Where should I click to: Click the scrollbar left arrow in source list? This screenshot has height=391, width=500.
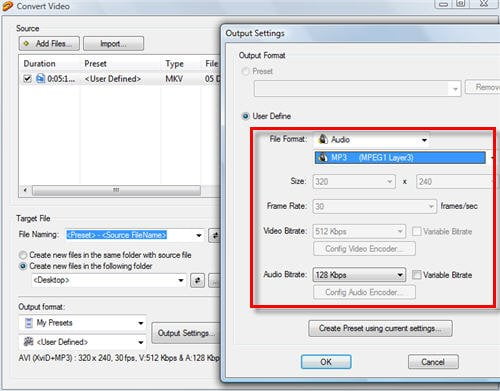[25, 190]
